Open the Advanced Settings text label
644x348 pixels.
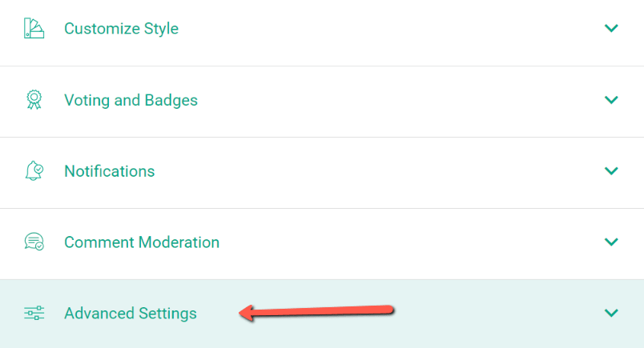tap(131, 313)
